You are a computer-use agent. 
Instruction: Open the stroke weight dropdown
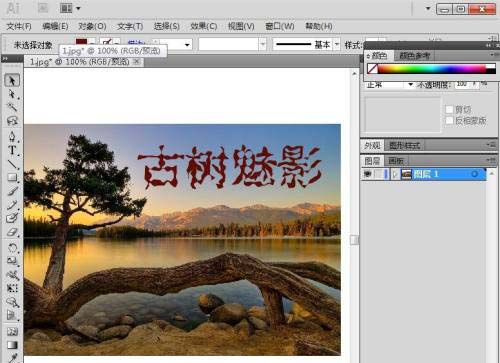pyautogui.click(x=187, y=44)
